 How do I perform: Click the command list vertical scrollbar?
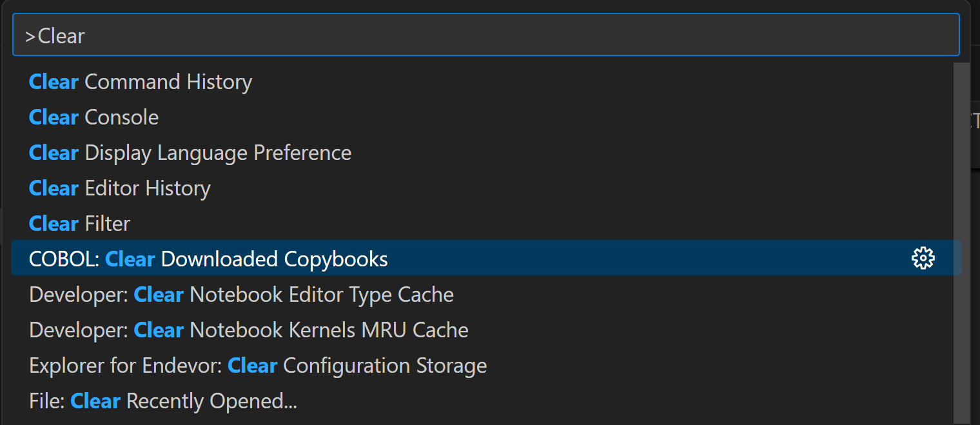961,239
